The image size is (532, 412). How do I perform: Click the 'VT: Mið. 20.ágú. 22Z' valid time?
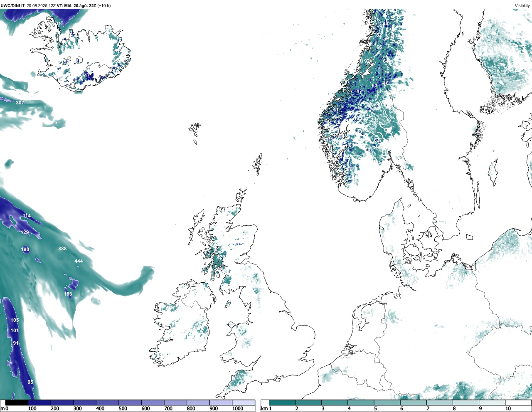77,6
